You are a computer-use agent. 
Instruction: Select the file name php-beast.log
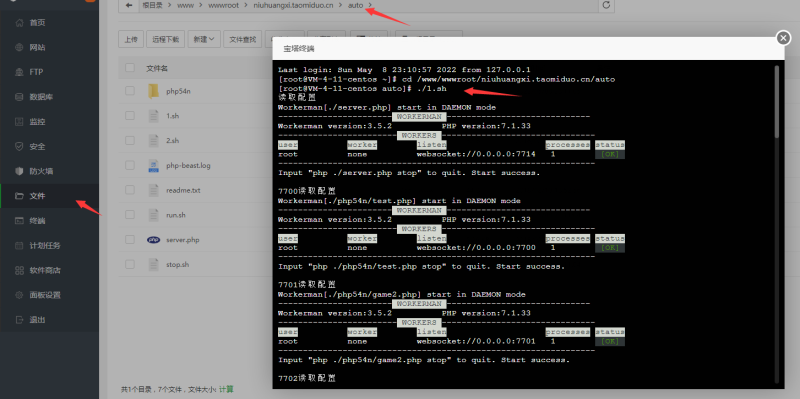pos(188,165)
